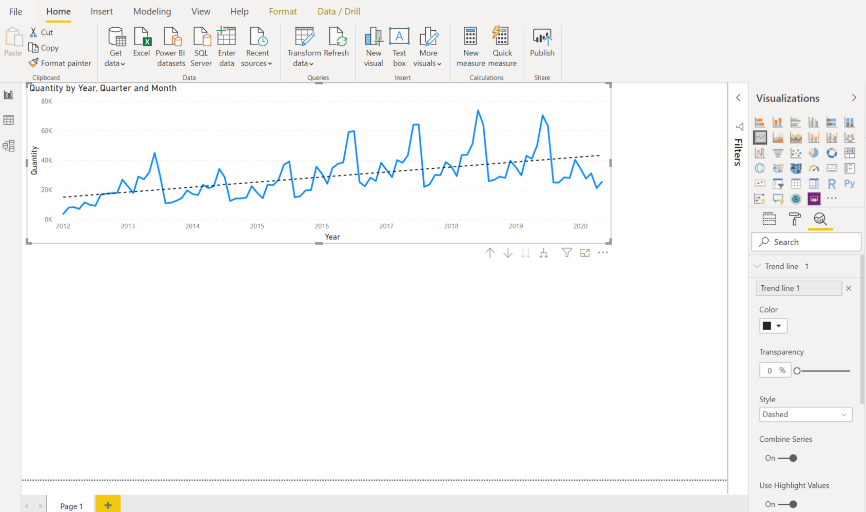The image size is (866, 512).
Task: Open the Enter data tool
Action: pos(226,47)
